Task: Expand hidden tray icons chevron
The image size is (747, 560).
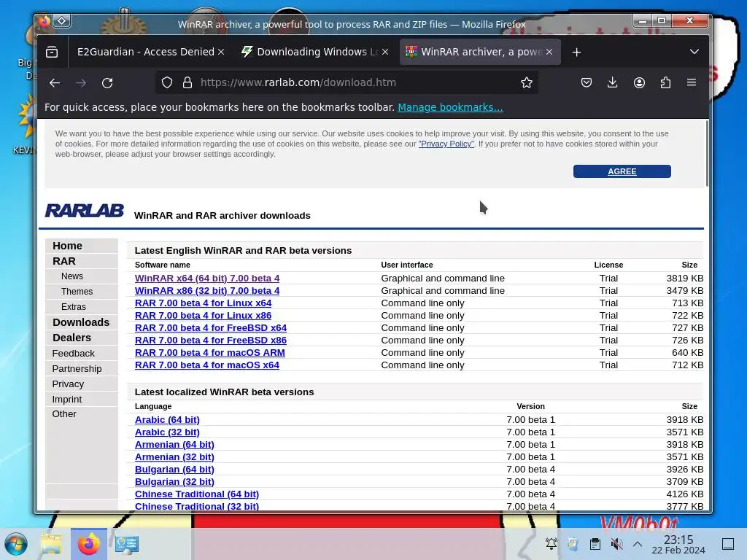Action: pos(638,544)
